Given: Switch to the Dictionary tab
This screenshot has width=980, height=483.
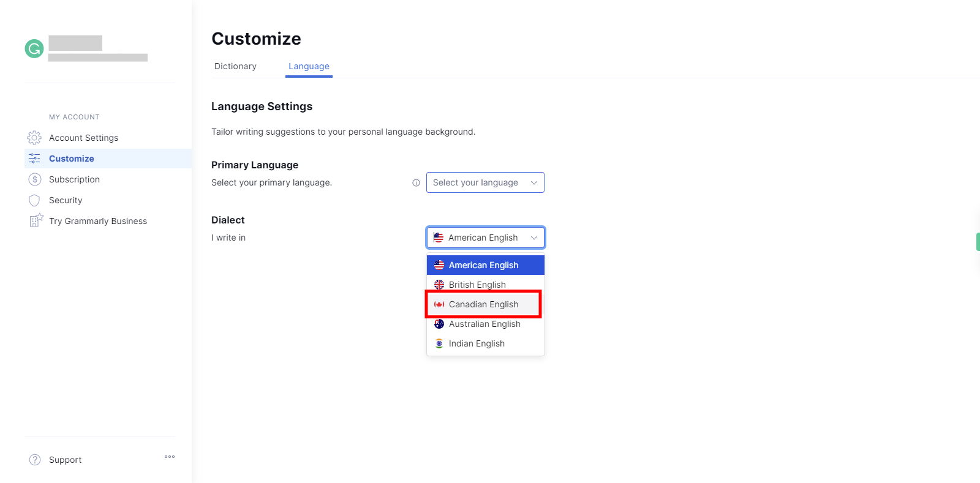Looking at the screenshot, I should (x=235, y=66).
